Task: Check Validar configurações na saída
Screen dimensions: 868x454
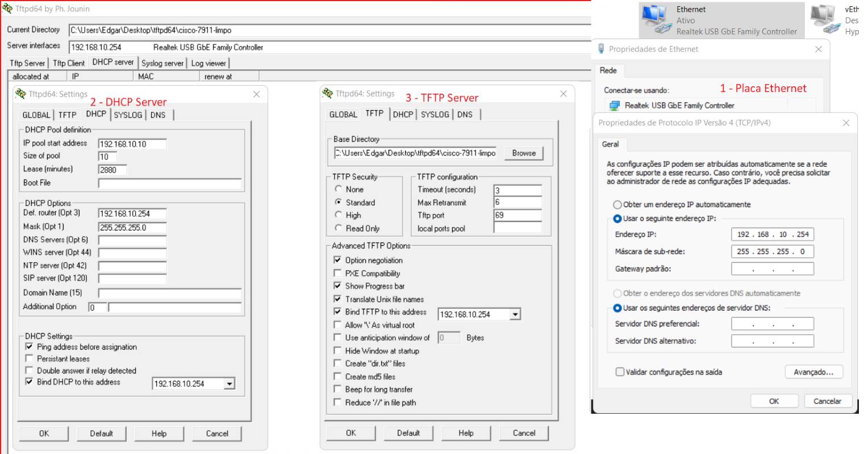Action: click(620, 372)
